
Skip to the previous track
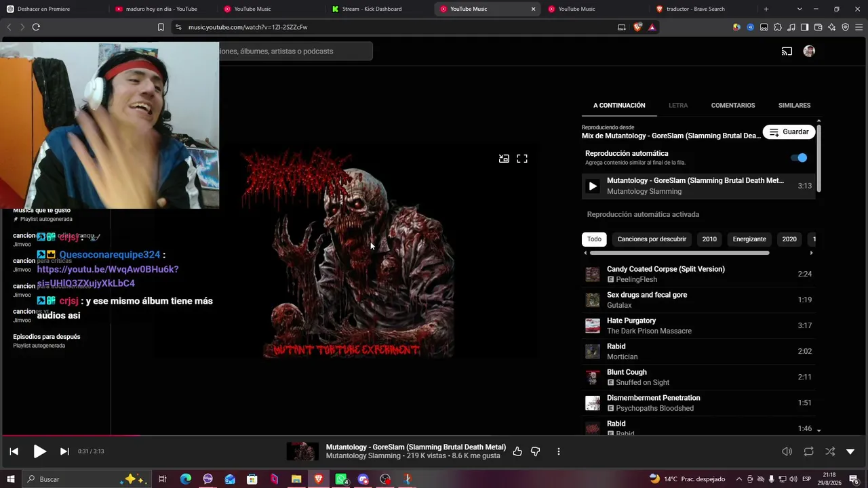click(x=14, y=451)
